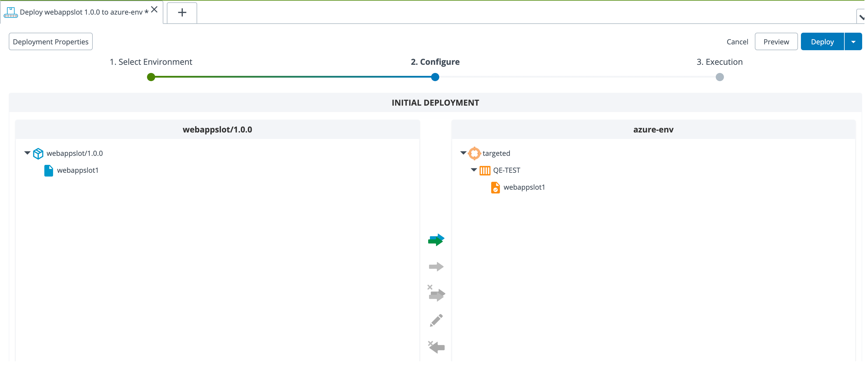Click the Deployment Properties button
The image size is (868, 377).
pyautogui.click(x=50, y=41)
